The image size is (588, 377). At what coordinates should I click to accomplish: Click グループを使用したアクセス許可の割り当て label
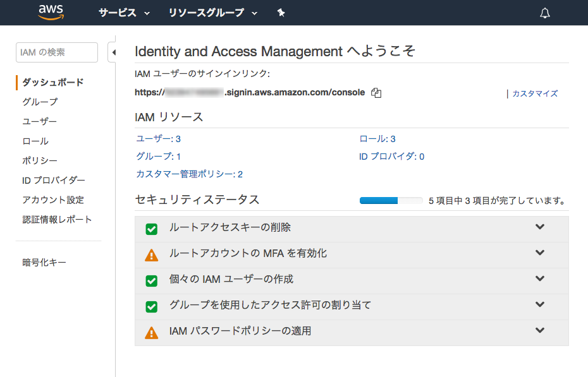click(270, 305)
